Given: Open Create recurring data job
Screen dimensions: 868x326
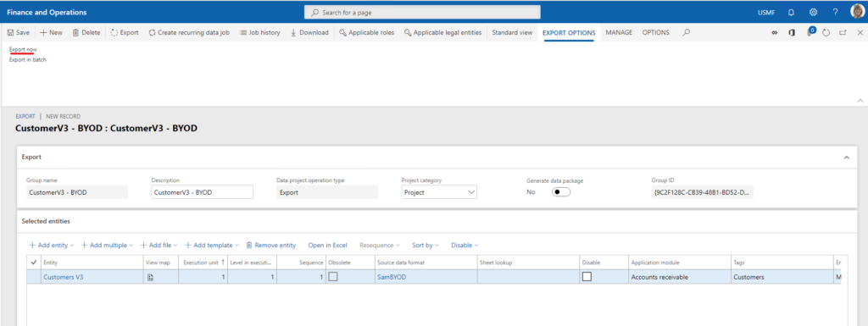Looking at the screenshot, I should click(x=189, y=32).
